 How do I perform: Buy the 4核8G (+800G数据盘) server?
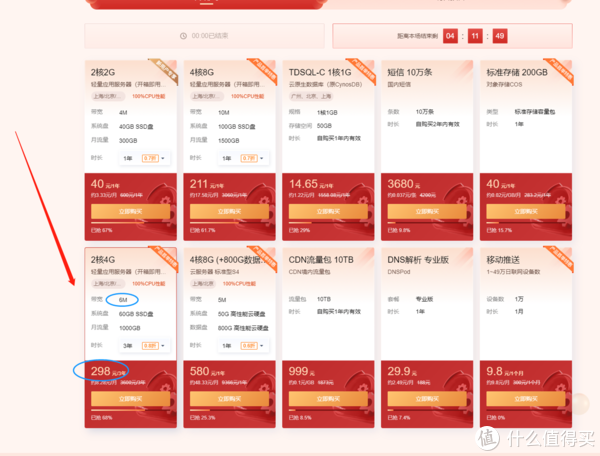[x=229, y=399]
